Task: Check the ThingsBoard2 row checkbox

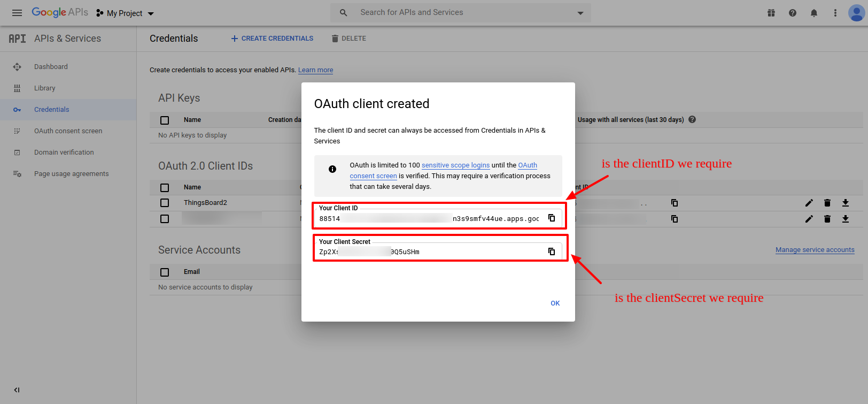Action: click(x=165, y=203)
